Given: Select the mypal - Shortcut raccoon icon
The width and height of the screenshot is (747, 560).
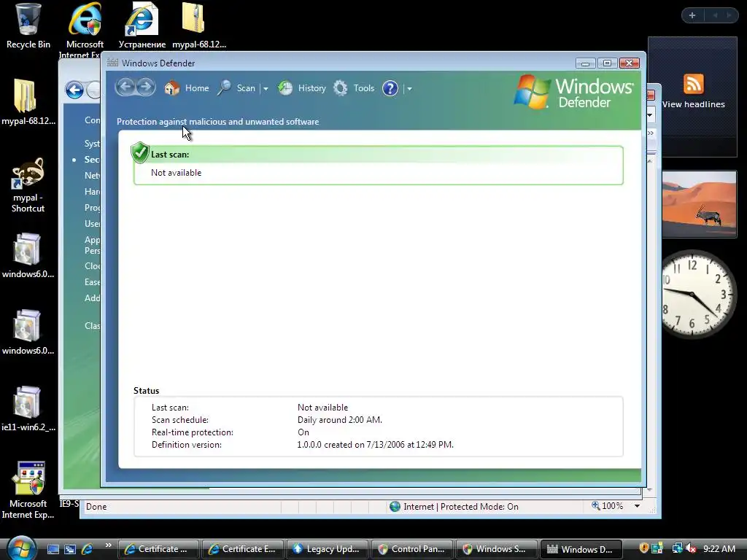Looking at the screenshot, I should 28,184.
